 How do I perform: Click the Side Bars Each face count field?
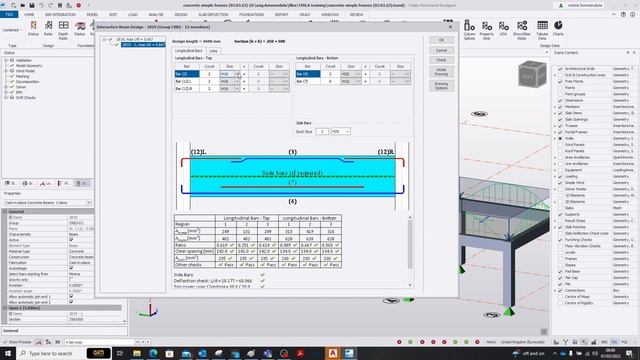click(x=322, y=131)
